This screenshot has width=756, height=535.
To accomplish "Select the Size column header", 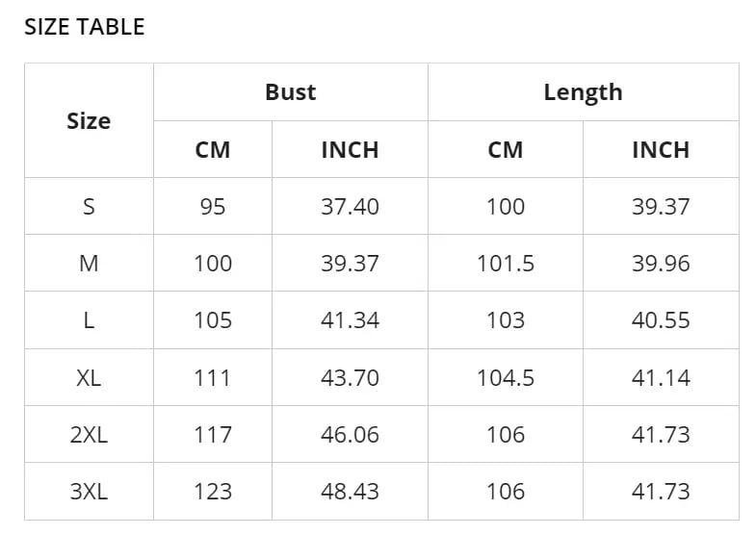I will click(x=89, y=121).
